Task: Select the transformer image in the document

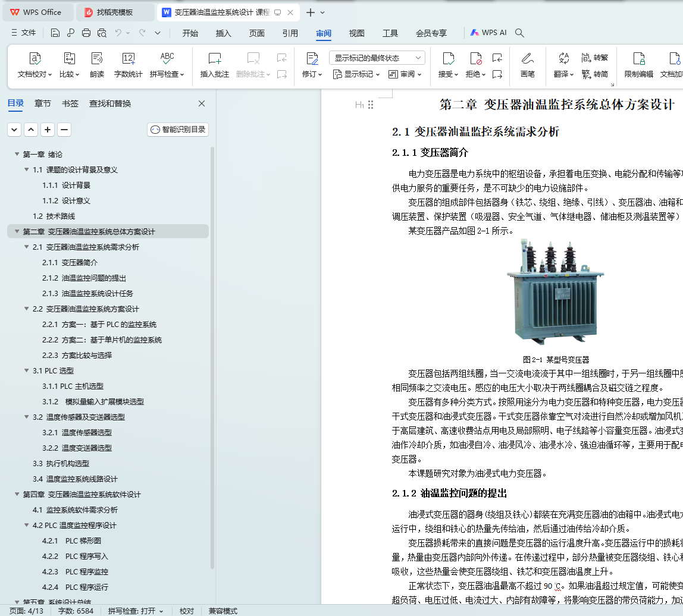Action: [x=555, y=292]
